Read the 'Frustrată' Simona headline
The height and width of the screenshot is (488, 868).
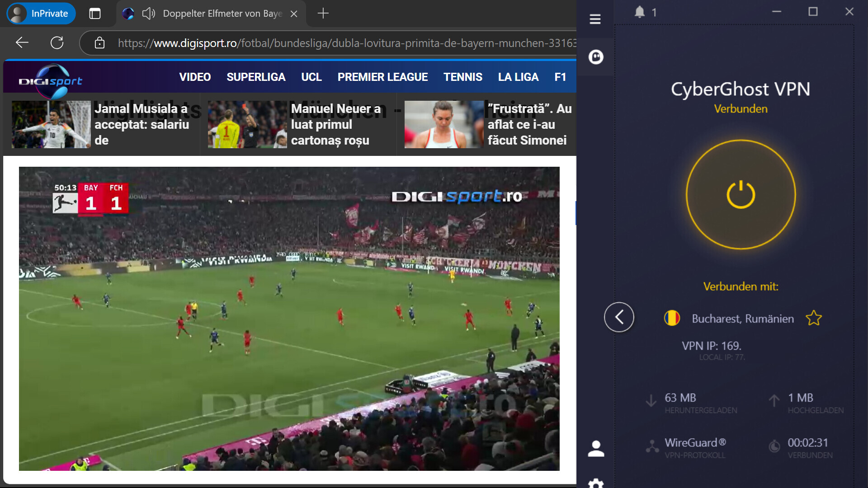tap(529, 124)
